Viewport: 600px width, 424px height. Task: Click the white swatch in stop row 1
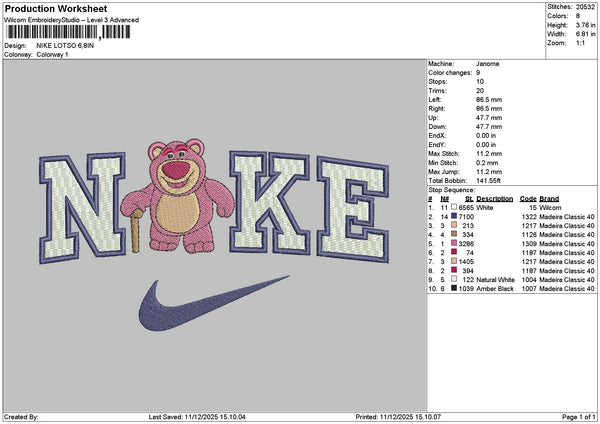(x=454, y=207)
